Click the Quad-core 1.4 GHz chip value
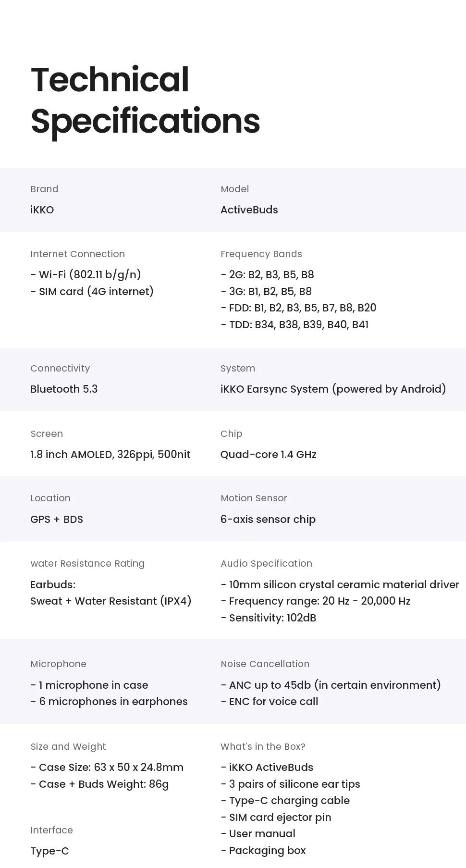 pyautogui.click(x=268, y=455)
